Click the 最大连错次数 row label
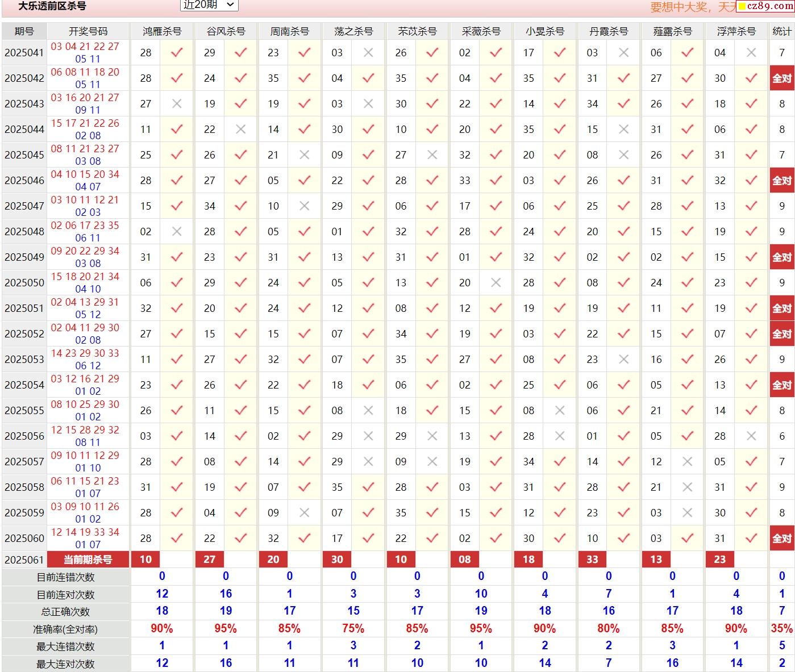795x672 pixels. (x=66, y=647)
